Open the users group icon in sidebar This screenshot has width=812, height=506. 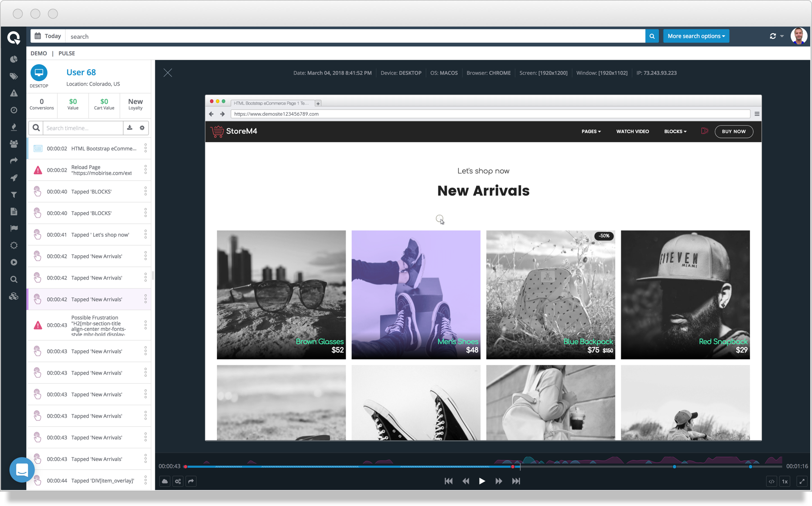pyautogui.click(x=14, y=144)
